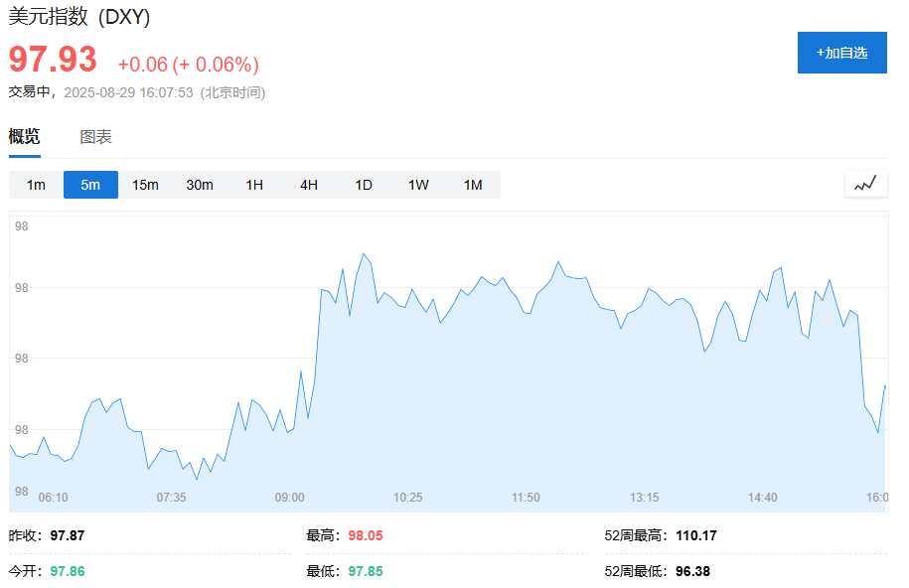909x588 pixels.
Task: Set chart interval to 4H
Action: (x=309, y=185)
